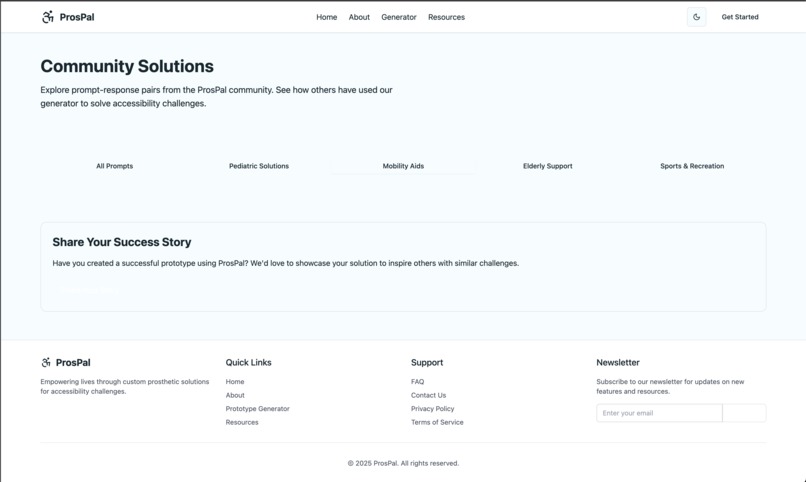Toggle dark mode with the moon icon

(697, 17)
